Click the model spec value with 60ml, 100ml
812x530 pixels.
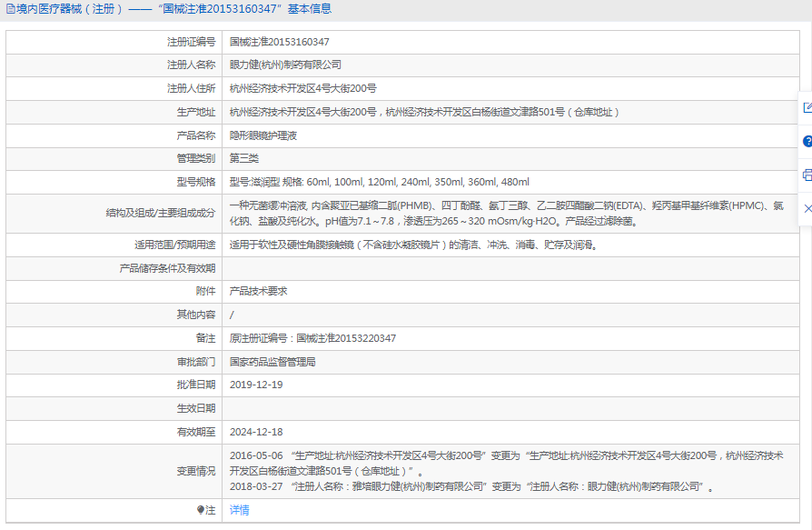(379, 182)
